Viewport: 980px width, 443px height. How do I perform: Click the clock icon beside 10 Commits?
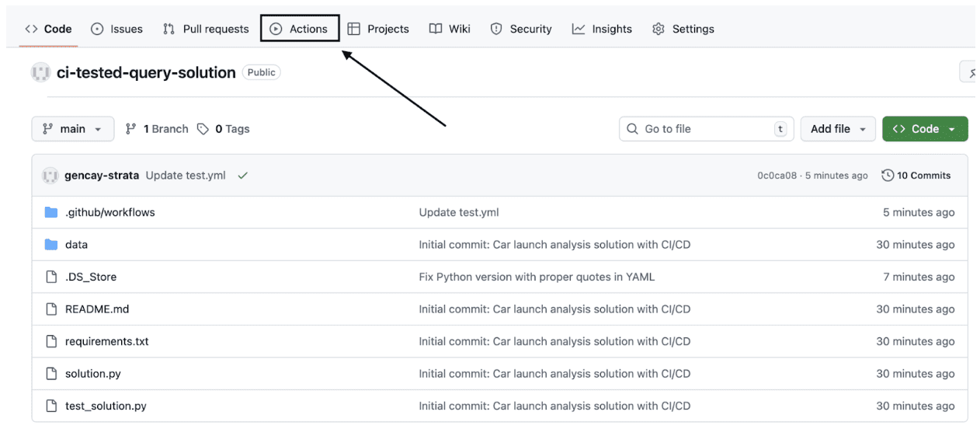[888, 176]
